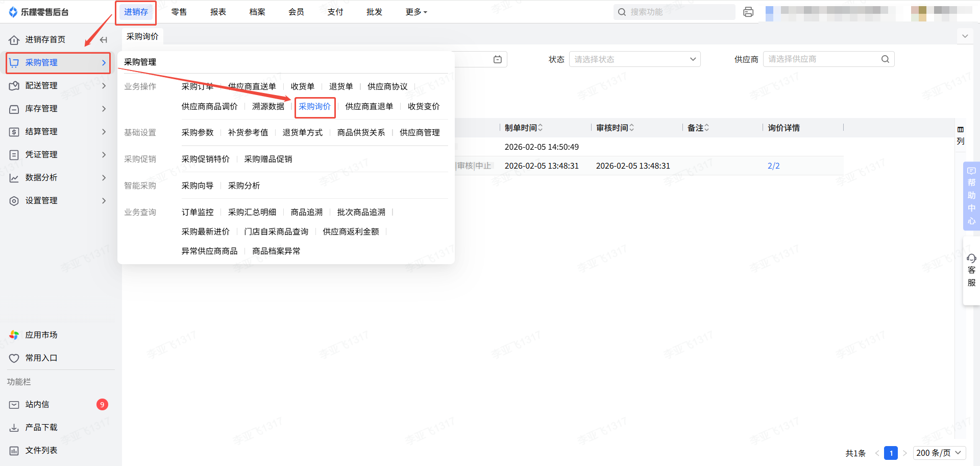Click the 结算管理 money icon
The image size is (980, 466).
click(x=14, y=132)
